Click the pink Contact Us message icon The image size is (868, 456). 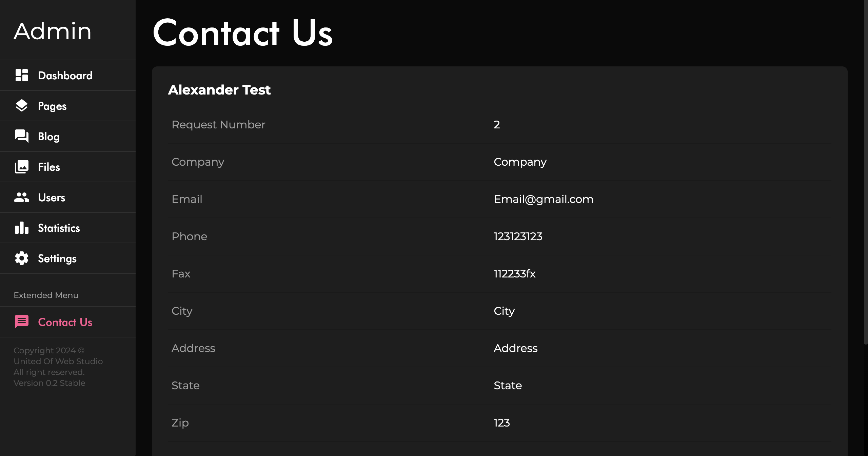[22, 322]
